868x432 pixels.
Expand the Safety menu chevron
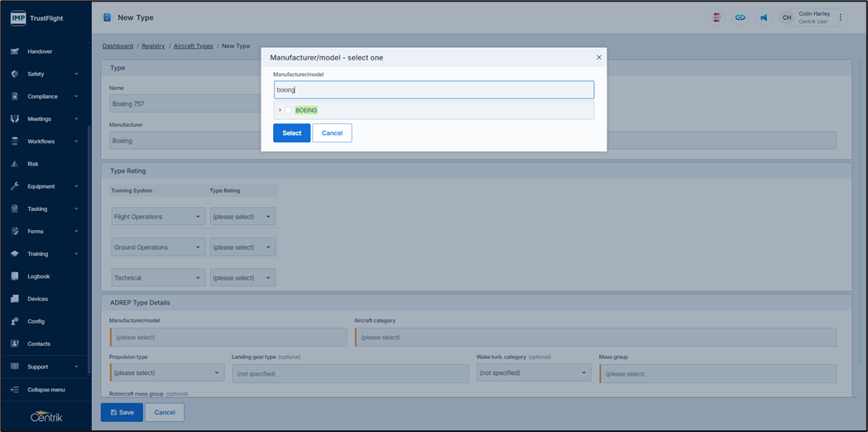[x=76, y=74]
